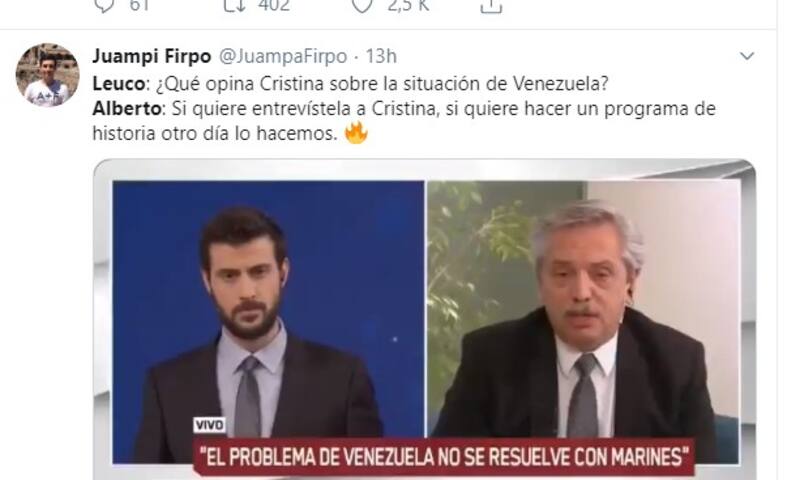Expand the tweet options chevron

coord(747,56)
